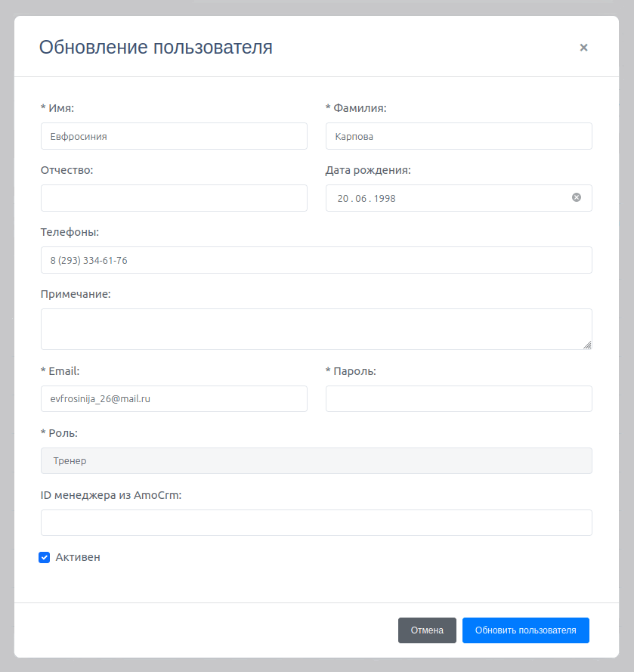Click the Отмена button

pos(427,630)
